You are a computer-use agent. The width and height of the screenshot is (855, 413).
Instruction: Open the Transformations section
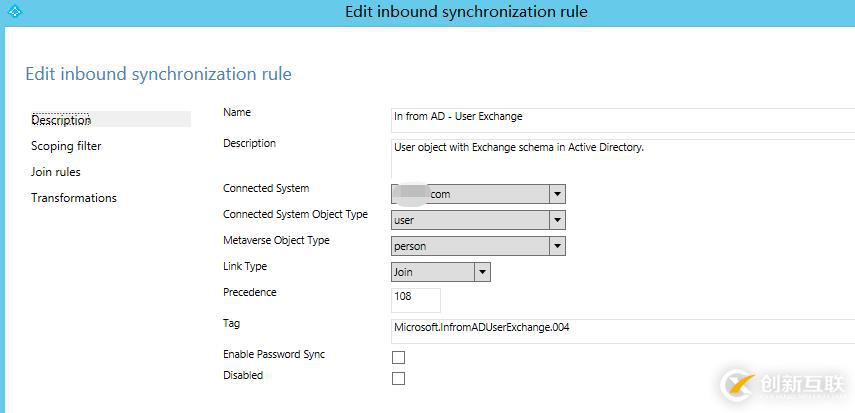point(74,198)
